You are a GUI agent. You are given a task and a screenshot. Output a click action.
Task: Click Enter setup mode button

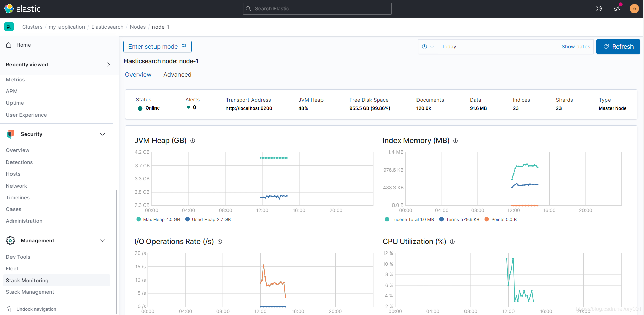click(x=158, y=47)
